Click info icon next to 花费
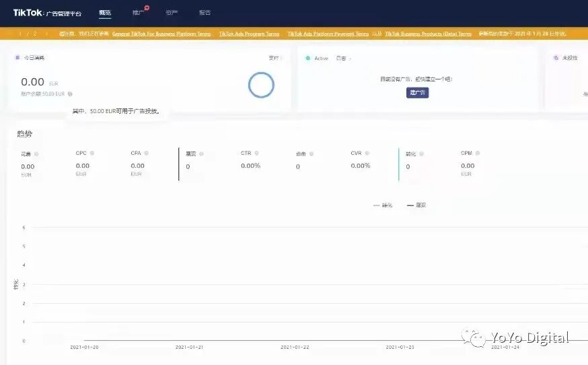This screenshot has height=365, width=588. tap(36, 154)
